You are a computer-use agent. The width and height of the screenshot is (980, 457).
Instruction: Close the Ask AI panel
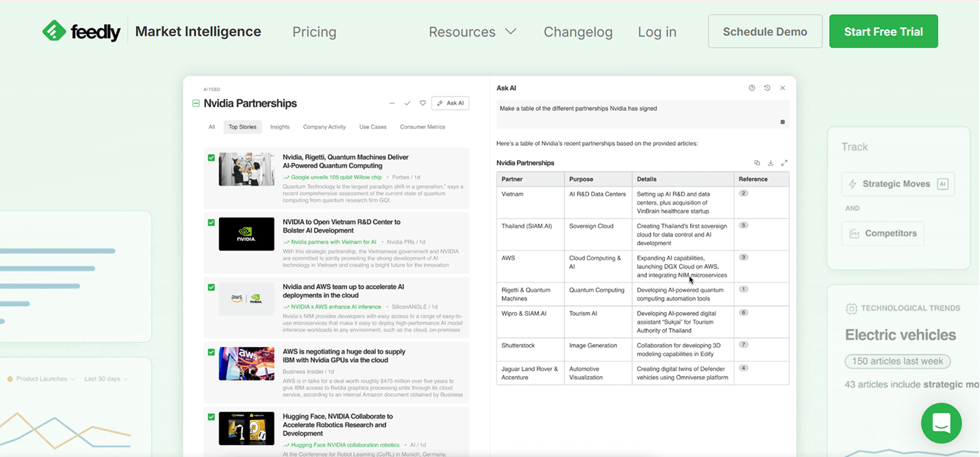[x=783, y=88]
